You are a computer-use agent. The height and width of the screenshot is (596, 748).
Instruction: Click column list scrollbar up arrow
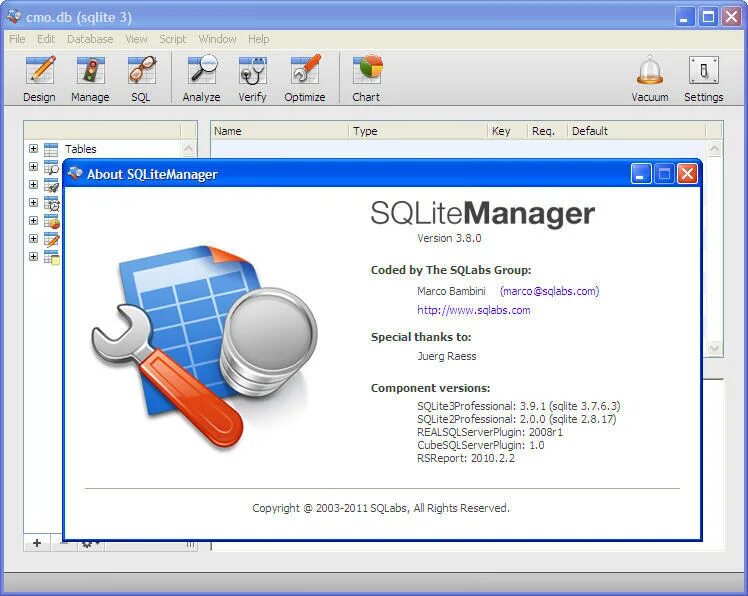pyautogui.click(x=714, y=148)
